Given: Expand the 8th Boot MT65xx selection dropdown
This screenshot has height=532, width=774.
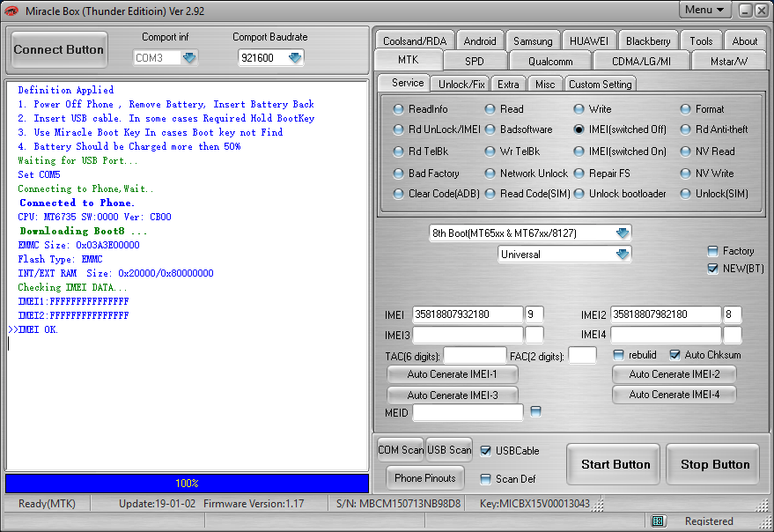Looking at the screenshot, I should point(623,233).
